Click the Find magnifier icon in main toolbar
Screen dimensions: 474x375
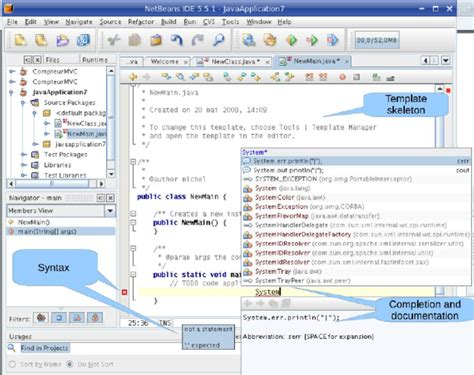pos(218,40)
